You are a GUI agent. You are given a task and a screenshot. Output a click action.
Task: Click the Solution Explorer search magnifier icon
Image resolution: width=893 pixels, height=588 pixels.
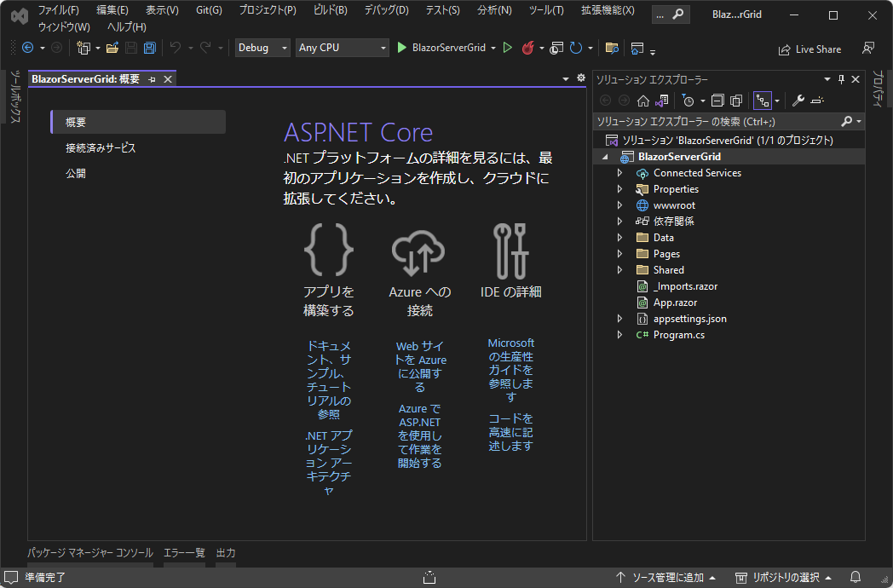(847, 121)
